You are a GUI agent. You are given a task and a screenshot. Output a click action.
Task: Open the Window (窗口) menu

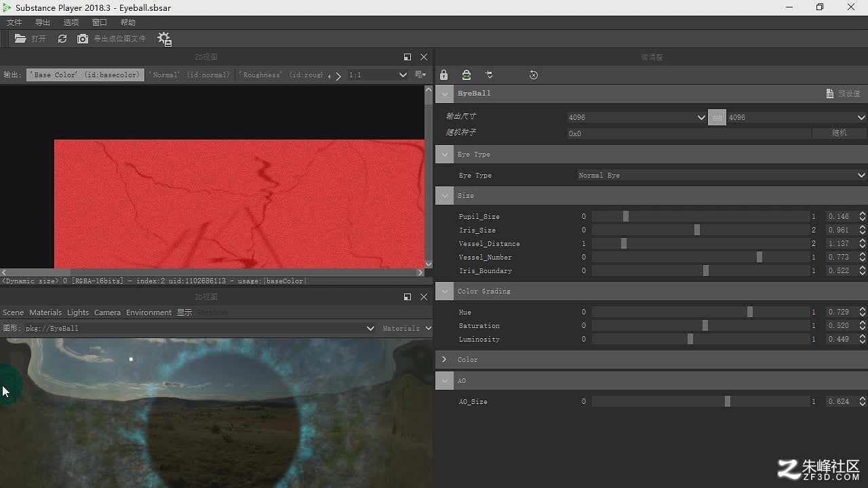tap(100, 22)
